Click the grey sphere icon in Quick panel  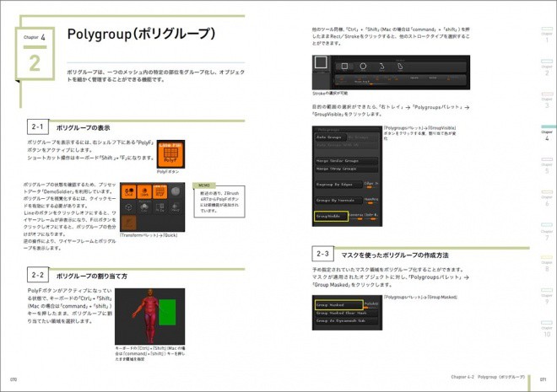coord(176,192)
